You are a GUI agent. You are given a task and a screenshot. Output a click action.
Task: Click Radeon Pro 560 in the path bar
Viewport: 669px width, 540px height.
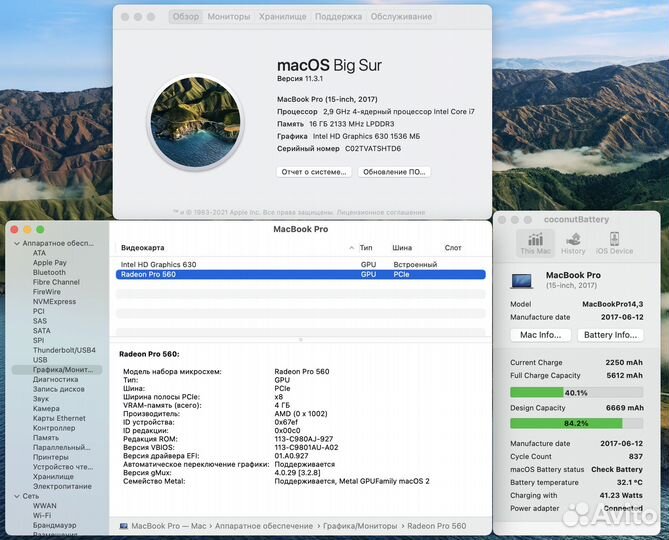coord(436,526)
